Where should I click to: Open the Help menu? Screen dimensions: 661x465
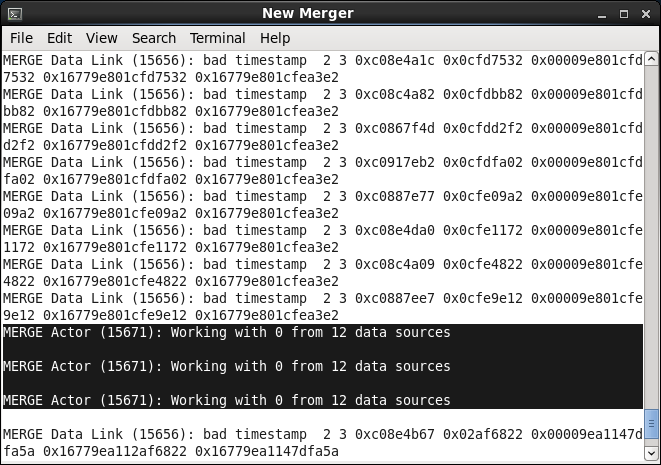pos(274,38)
